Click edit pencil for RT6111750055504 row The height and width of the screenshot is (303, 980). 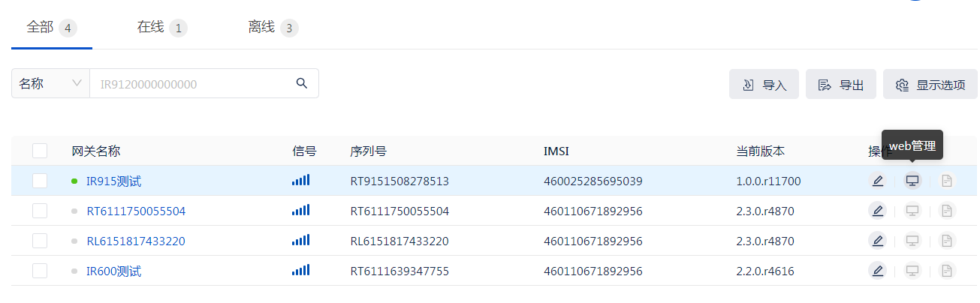pyautogui.click(x=876, y=211)
